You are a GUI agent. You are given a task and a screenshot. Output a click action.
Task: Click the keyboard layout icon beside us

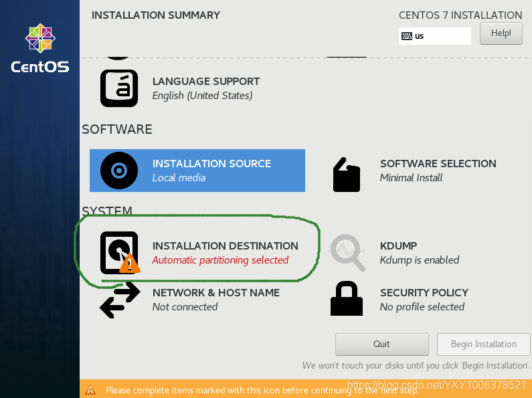tap(406, 36)
